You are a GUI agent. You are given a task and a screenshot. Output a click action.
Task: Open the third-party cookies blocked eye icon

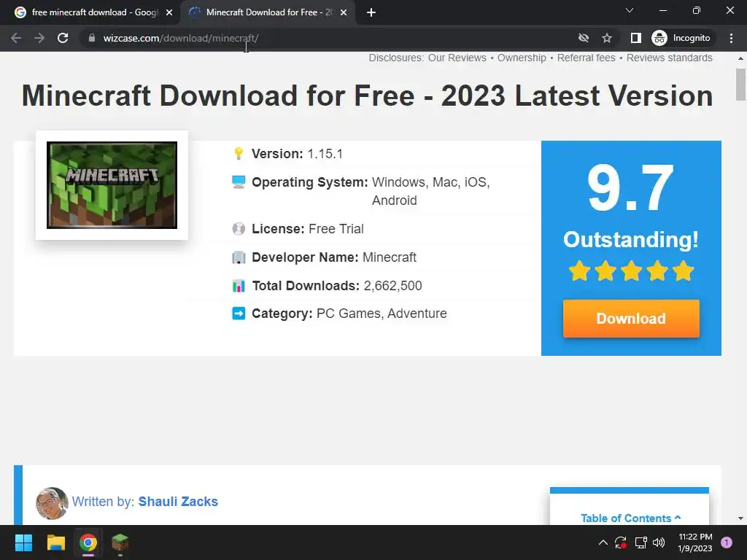[x=583, y=38]
